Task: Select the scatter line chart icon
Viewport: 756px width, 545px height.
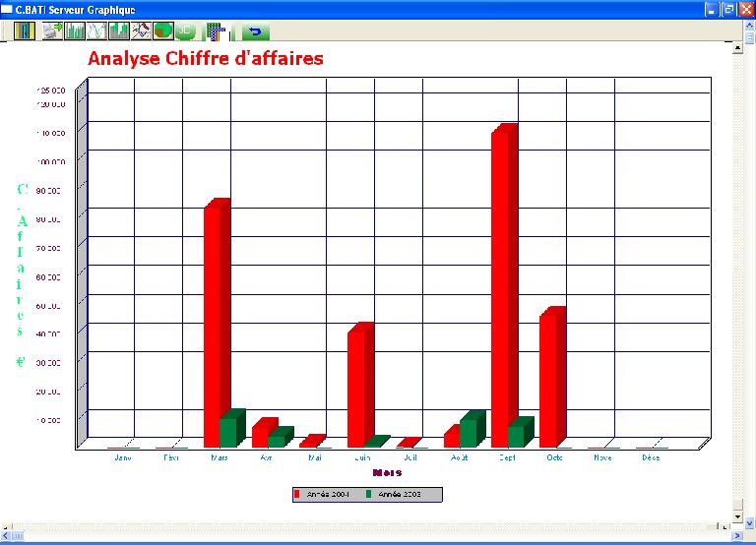Action: pos(141,30)
